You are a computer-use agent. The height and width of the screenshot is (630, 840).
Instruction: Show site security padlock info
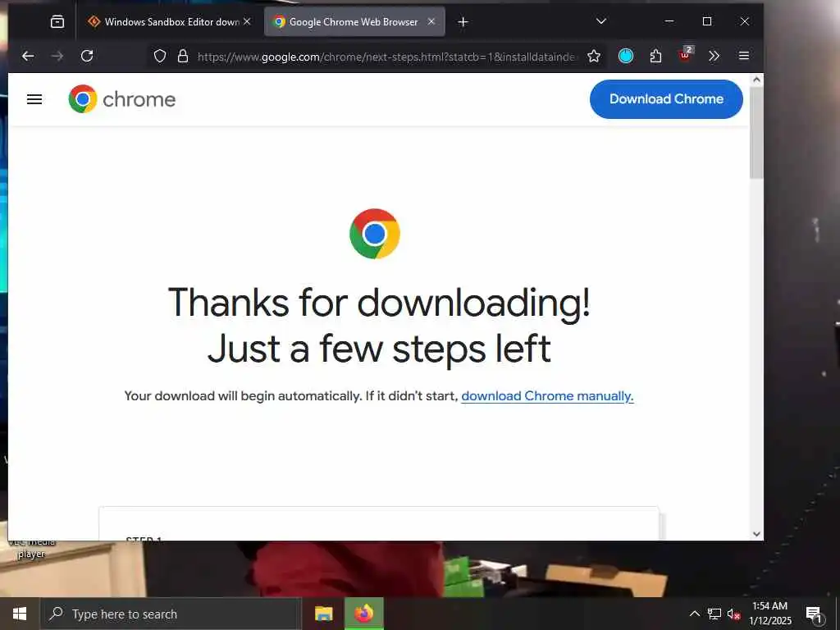click(183, 57)
